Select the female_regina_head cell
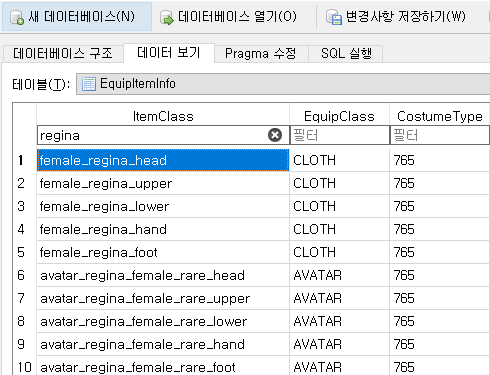The width and height of the screenshot is (490, 375). tap(163, 160)
